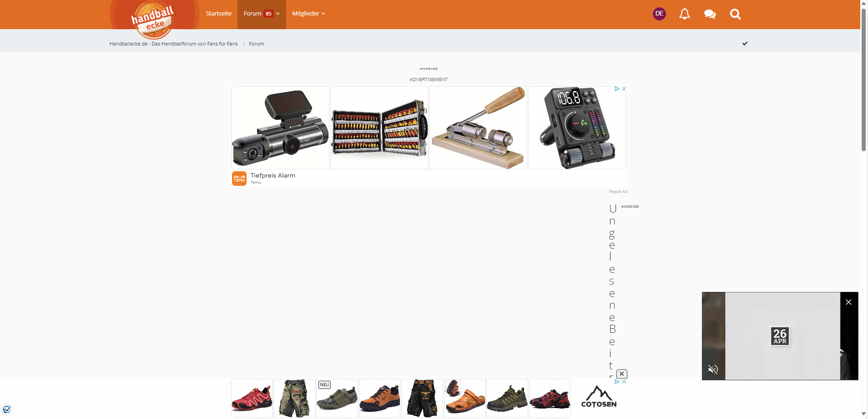Viewport: 868px width, 419px height.
Task: Close the floating video player
Action: (x=848, y=302)
